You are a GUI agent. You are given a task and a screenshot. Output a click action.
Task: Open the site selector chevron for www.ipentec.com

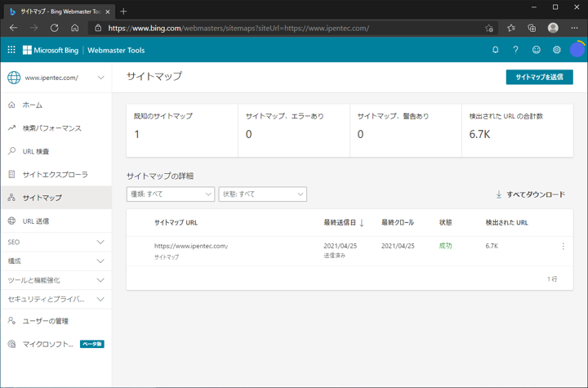point(101,78)
